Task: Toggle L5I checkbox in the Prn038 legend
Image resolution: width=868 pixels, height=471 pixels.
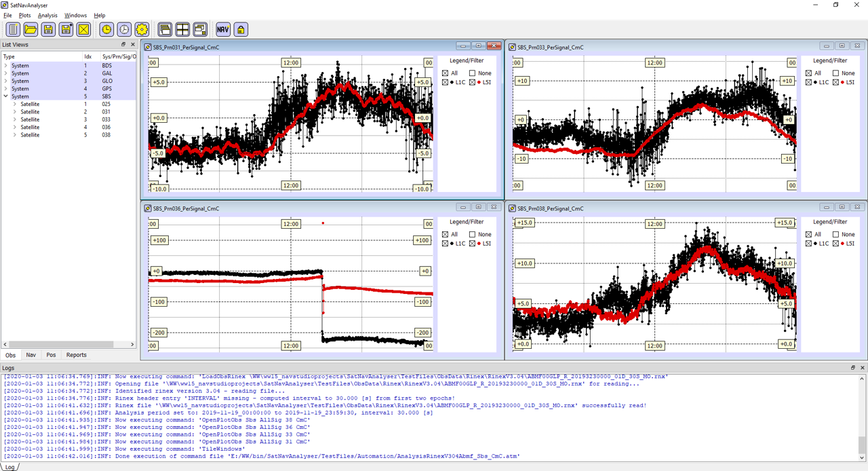Action: [x=835, y=244]
